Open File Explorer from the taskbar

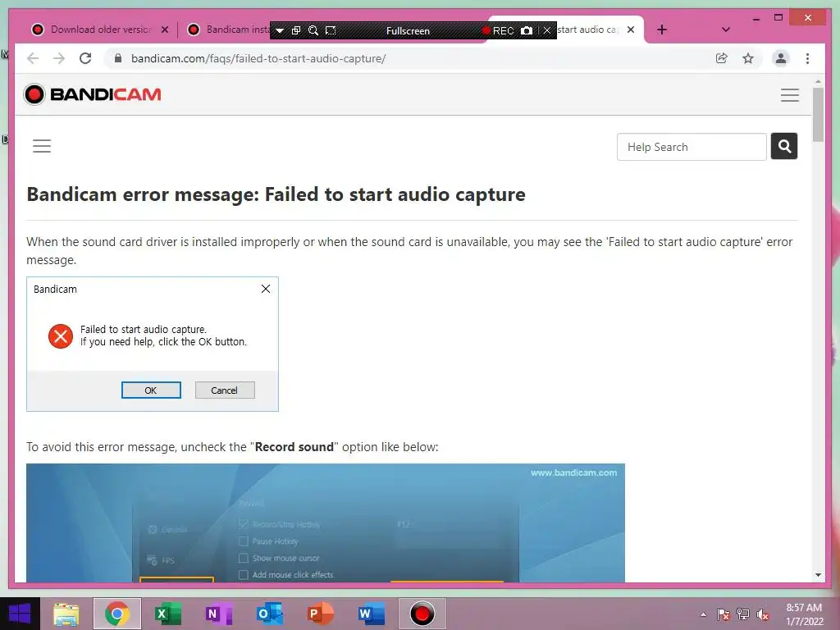pos(66,614)
